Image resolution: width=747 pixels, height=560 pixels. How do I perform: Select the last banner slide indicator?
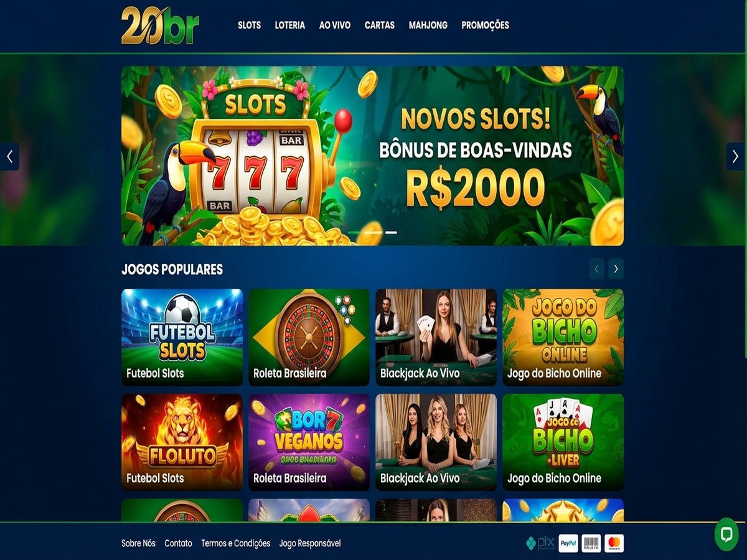click(x=391, y=232)
